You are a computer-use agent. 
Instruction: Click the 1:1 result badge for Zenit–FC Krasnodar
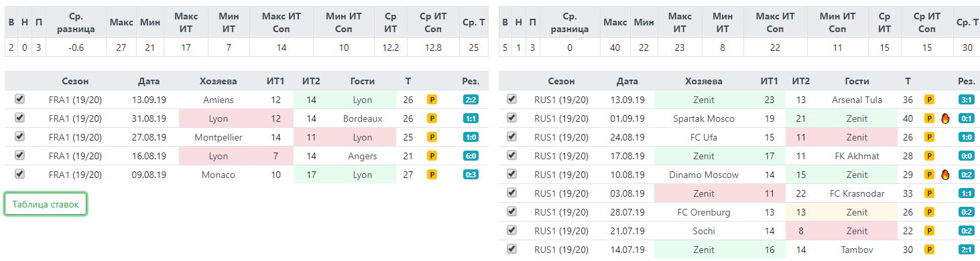[967, 193]
